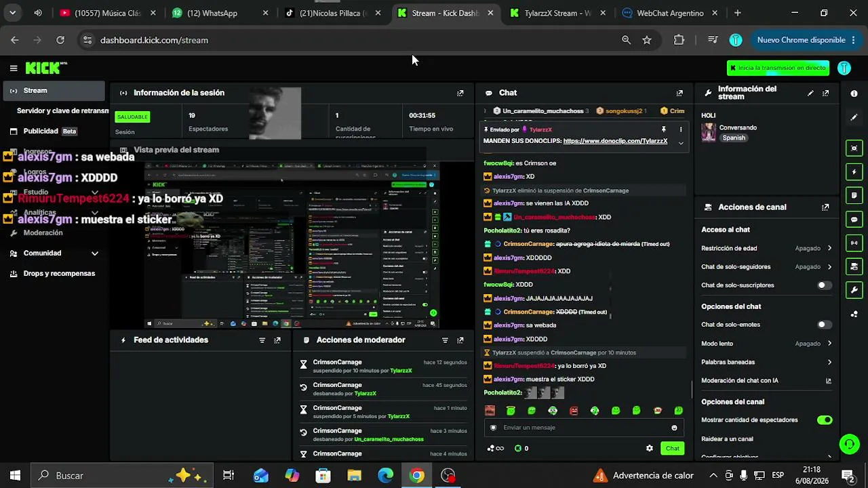Click the TylarzzX name in pinned message

(x=540, y=129)
